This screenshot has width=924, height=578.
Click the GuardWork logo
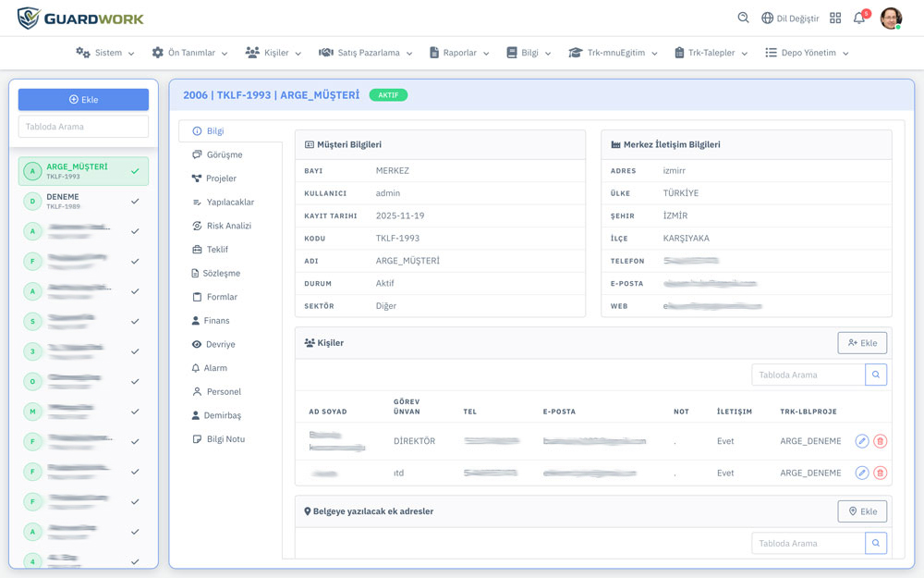(x=81, y=18)
